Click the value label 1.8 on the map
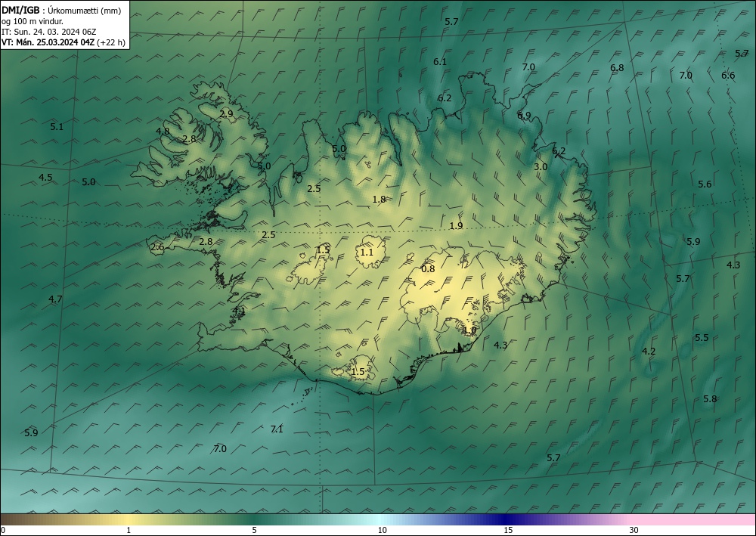756x536 pixels. click(379, 199)
